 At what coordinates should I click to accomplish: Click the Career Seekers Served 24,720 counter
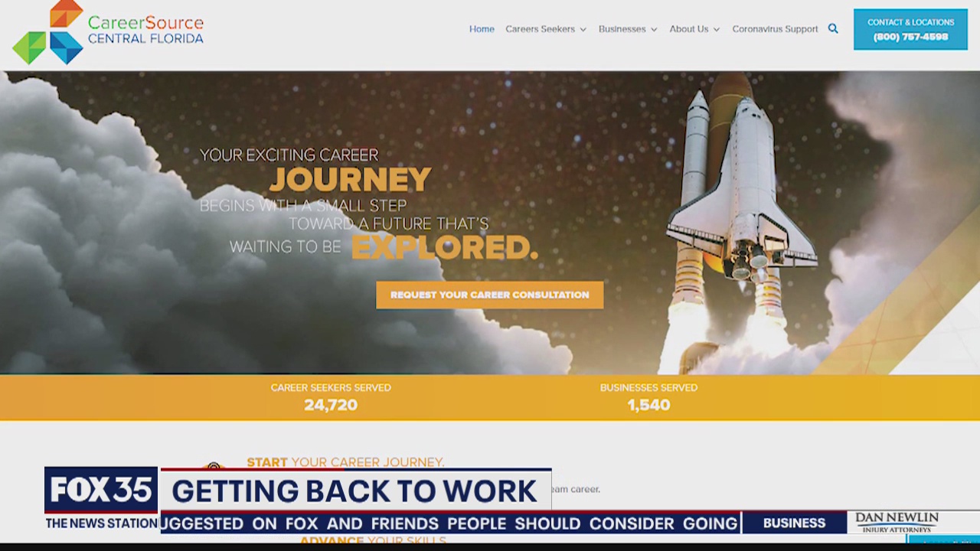pyautogui.click(x=330, y=397)
